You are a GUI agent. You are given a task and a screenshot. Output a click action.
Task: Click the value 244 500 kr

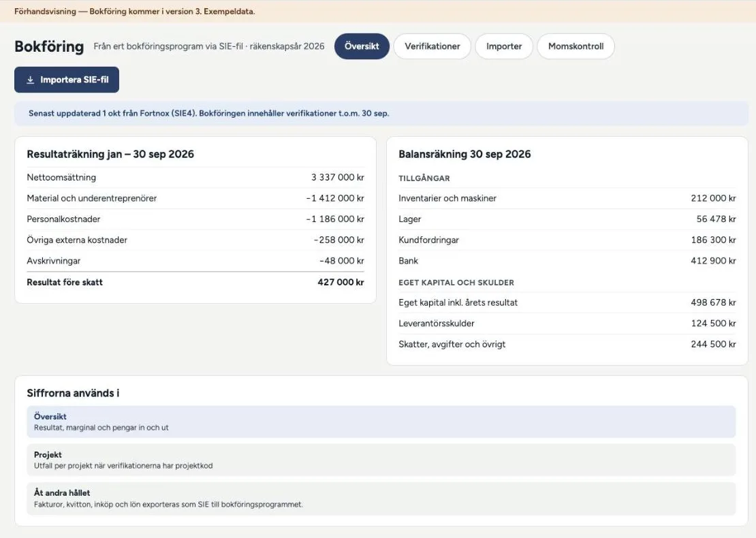point(713,344)
